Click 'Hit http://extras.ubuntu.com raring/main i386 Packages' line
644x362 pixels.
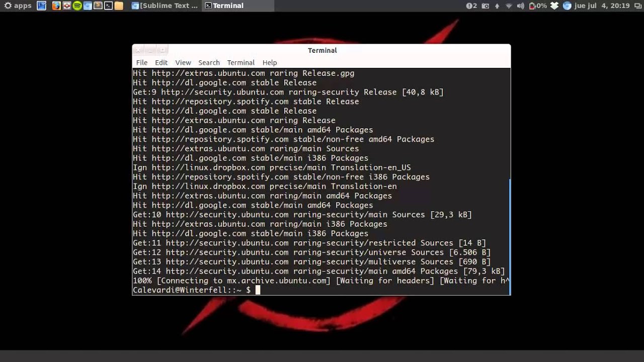[260, 224]
